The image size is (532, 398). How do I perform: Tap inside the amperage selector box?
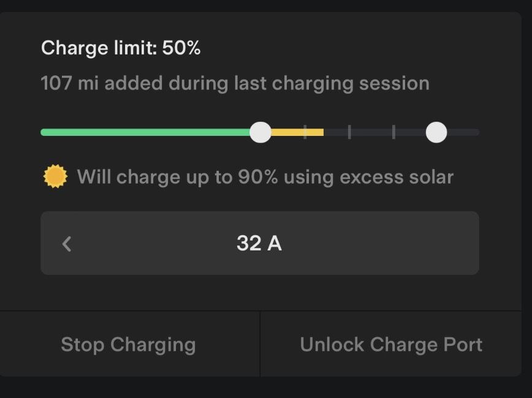click(260, 243)
